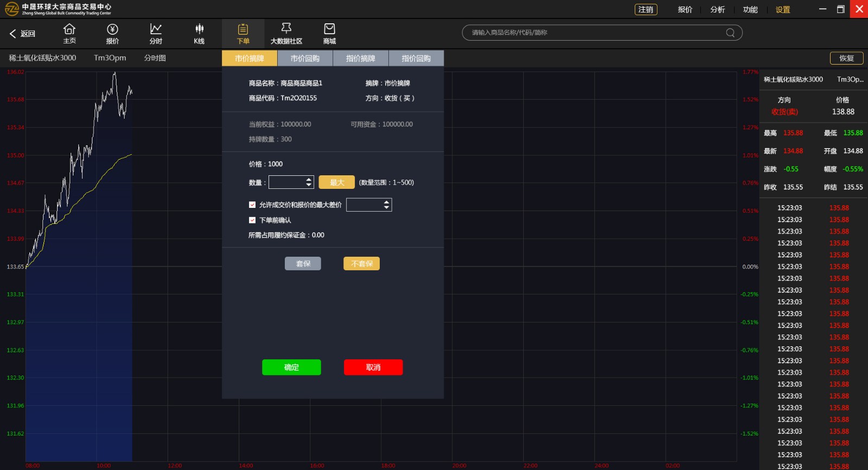
Task: Click the 10:00 time axis marker
Action: pyautogui.click(x=104, y=466)
